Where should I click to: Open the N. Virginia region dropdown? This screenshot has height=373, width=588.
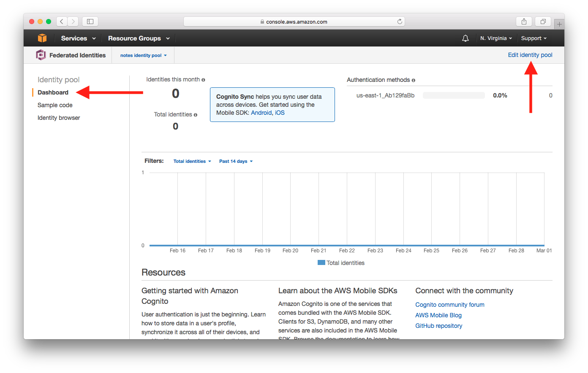point(496,38)
